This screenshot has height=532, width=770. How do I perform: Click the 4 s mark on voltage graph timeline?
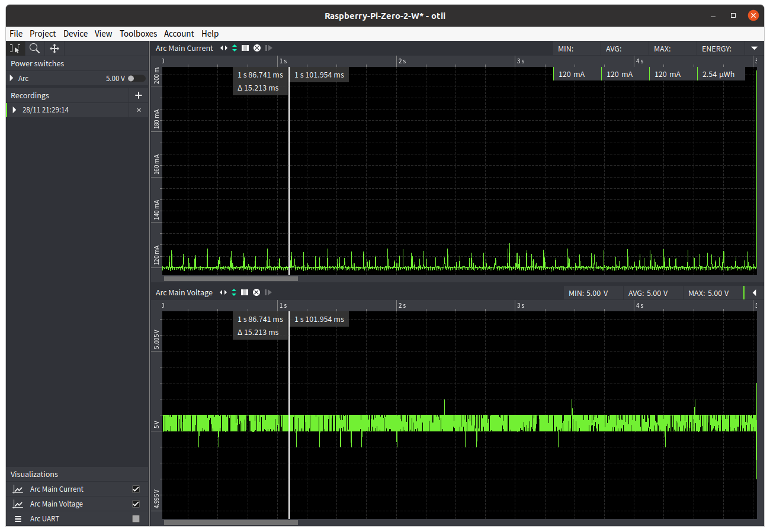639,305
